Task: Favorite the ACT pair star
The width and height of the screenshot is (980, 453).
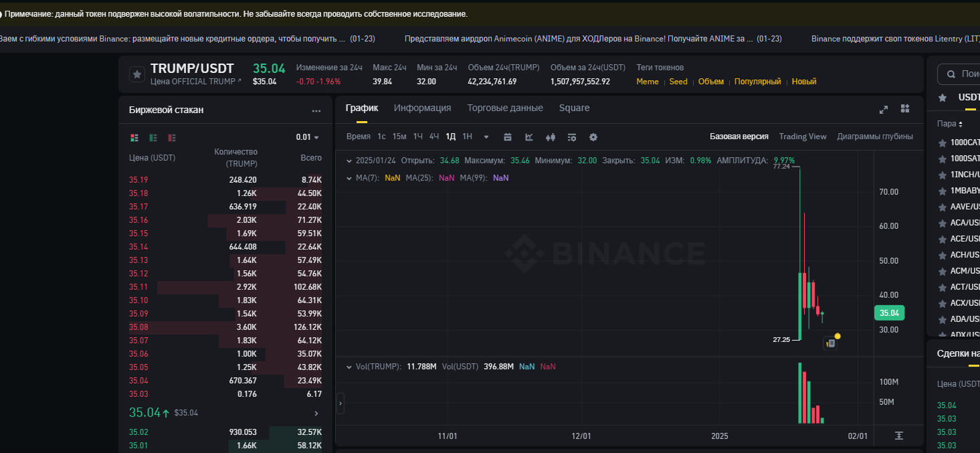Action: [x=943, y=287]
